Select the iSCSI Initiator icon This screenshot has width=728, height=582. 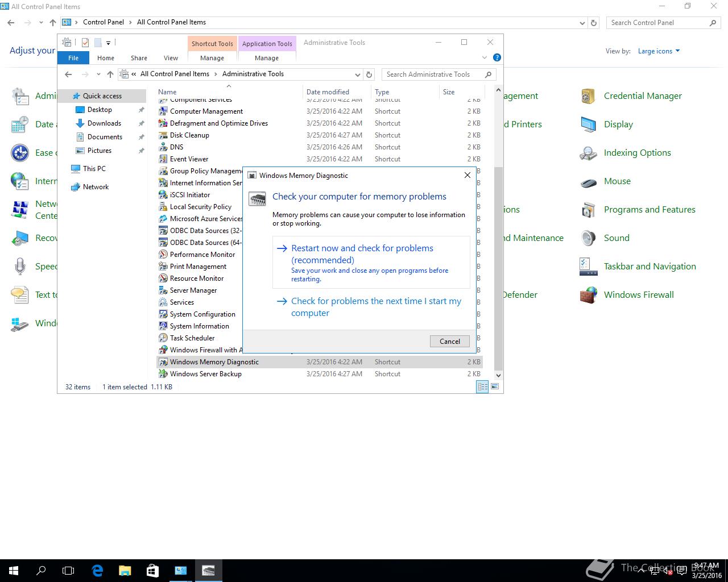click(163, 195)
